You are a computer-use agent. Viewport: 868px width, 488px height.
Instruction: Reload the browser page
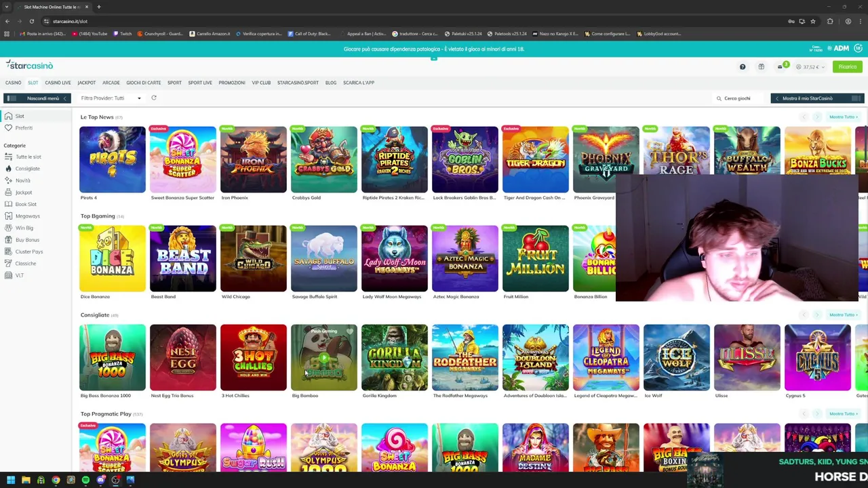tap(32, 21)
